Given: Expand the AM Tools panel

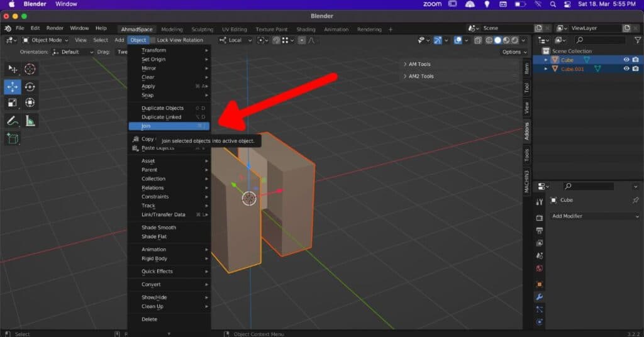Looking at the screenshot, I should (x=419, y=64).
